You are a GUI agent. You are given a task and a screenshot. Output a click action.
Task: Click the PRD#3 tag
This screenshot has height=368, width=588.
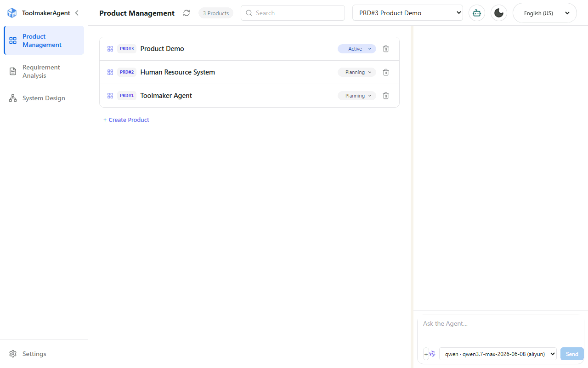[x=127, y=49]
